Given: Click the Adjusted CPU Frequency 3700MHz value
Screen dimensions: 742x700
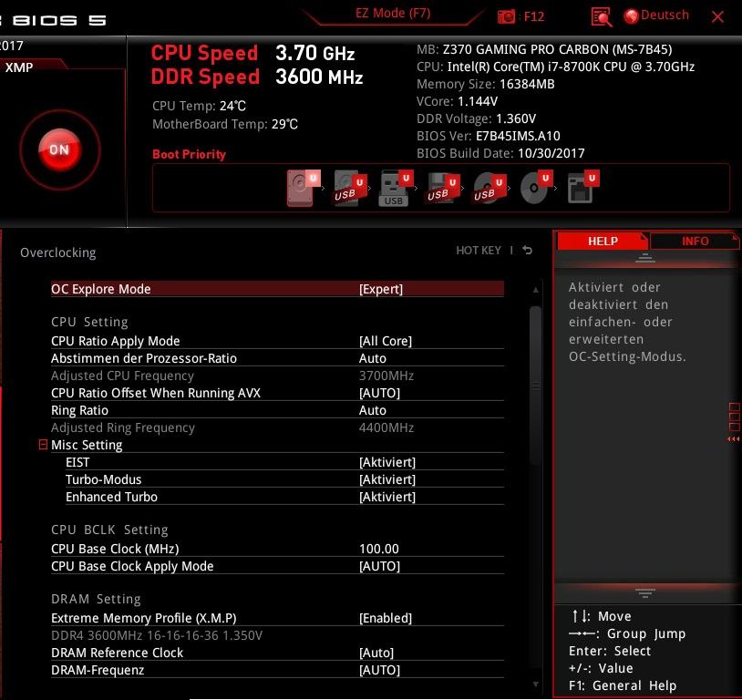Looking at the screenshot, I should pos(386,376).
